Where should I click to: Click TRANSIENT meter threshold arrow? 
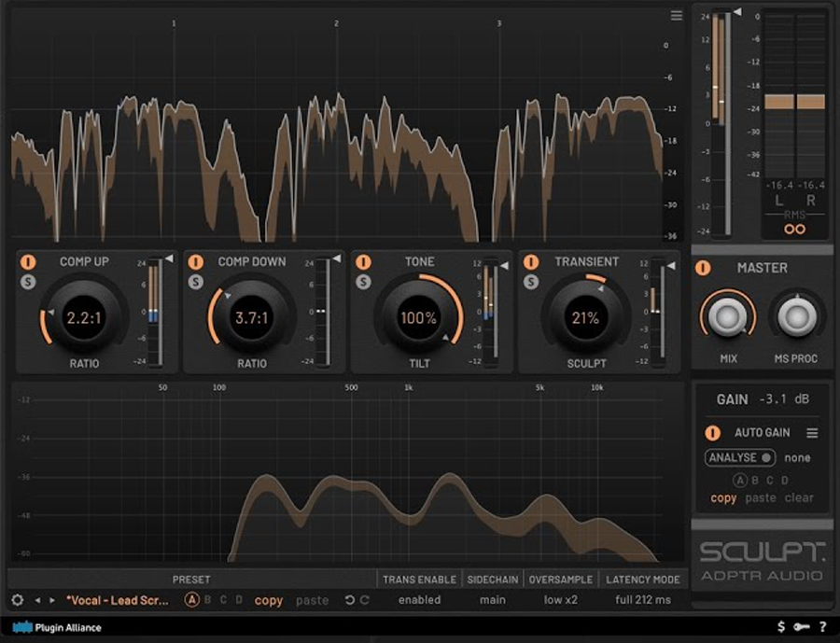pyautogui.click(x=671, y=265)
